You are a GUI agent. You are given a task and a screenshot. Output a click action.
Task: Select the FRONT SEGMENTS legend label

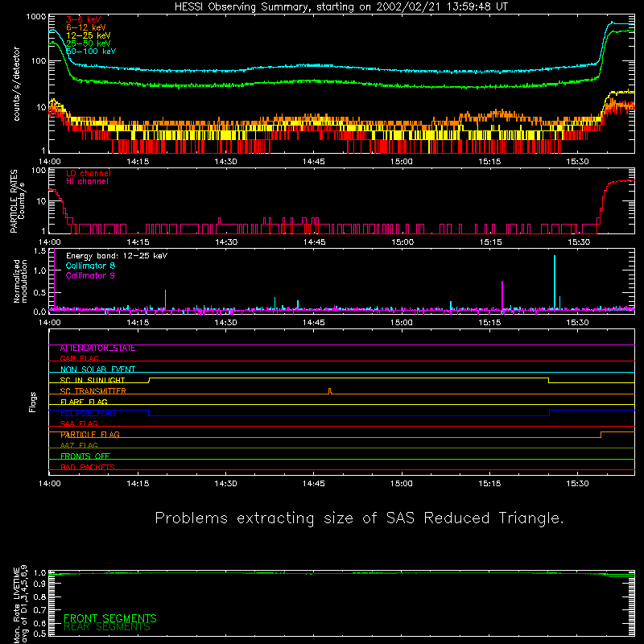coord(110,618)
